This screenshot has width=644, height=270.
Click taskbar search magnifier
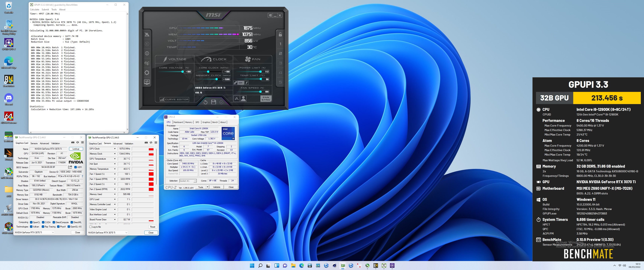pyautogui.click(x=260, y=265)
